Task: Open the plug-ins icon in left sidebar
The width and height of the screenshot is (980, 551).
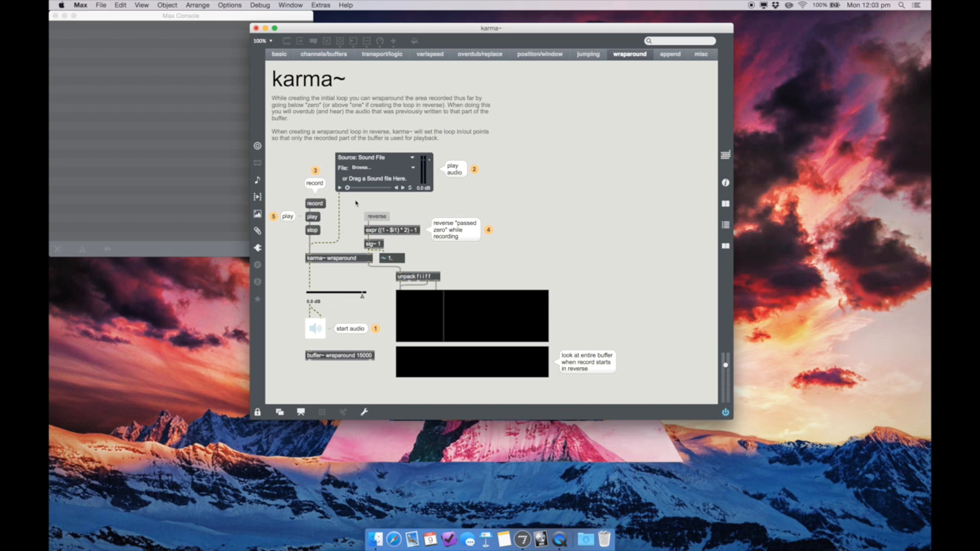Action: pyautogui.click(x=257, y=248)
